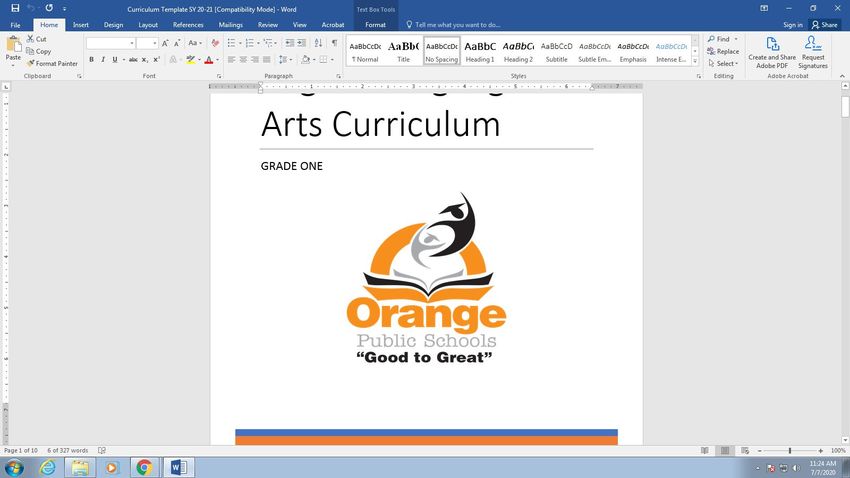850x478 pixels.
Task: Apply the Heading 1 style
Action: pyautogui.click(x=480, y=51)
